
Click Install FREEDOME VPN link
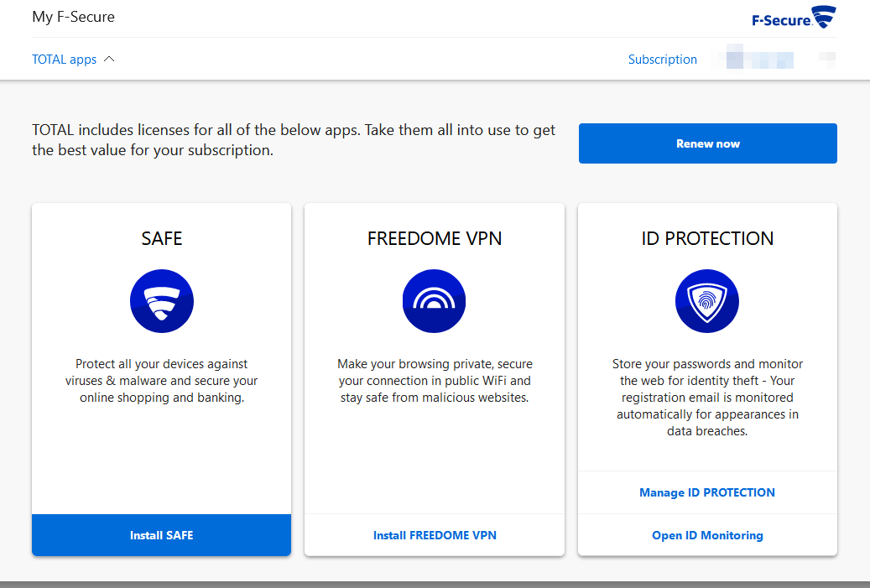coord(435,535)
